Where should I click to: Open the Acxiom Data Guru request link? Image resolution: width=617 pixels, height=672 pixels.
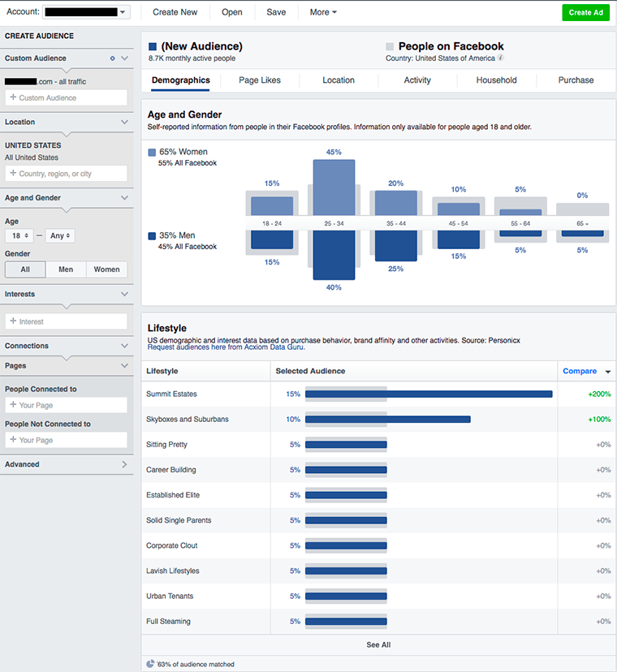coord(226,347)
